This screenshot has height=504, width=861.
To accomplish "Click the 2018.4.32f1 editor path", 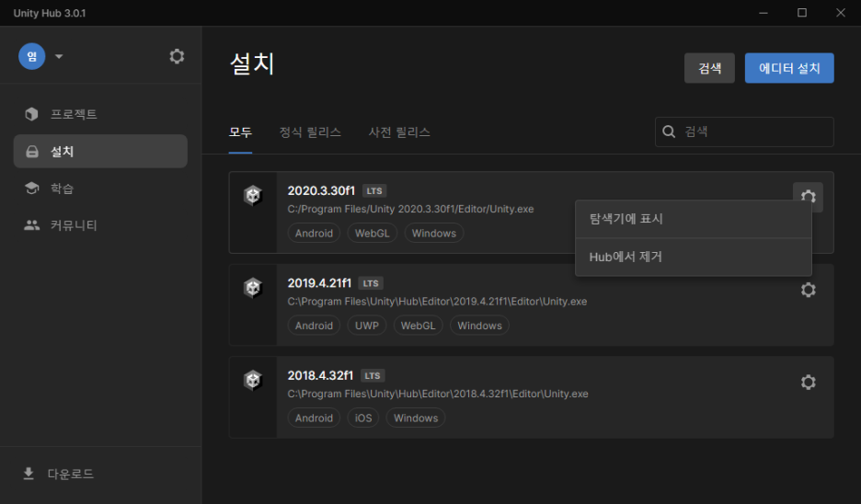I will click(x=438, y=394).
